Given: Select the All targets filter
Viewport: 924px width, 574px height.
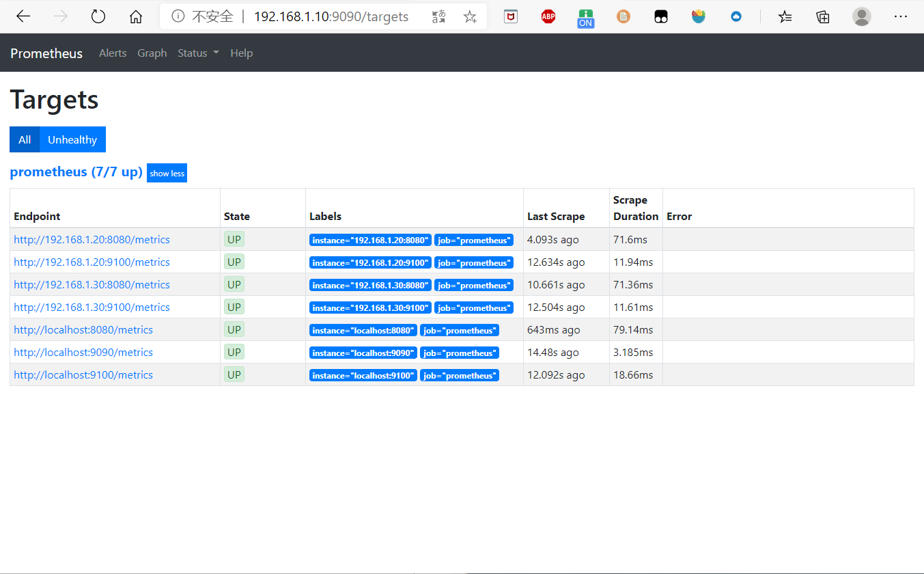Looking at the screenshot, I should click(x=25, y=139).
